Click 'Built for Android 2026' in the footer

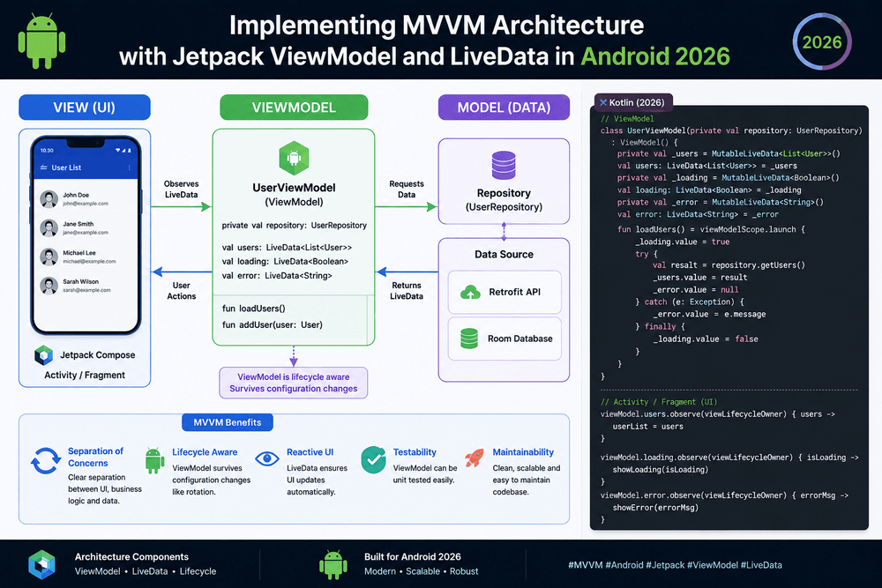click(412, 556)
